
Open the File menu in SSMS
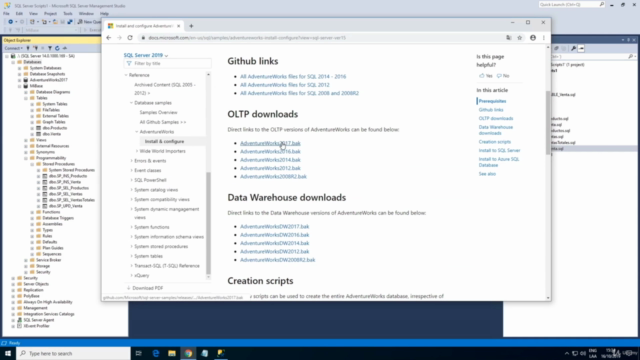[x=7, y=13]
